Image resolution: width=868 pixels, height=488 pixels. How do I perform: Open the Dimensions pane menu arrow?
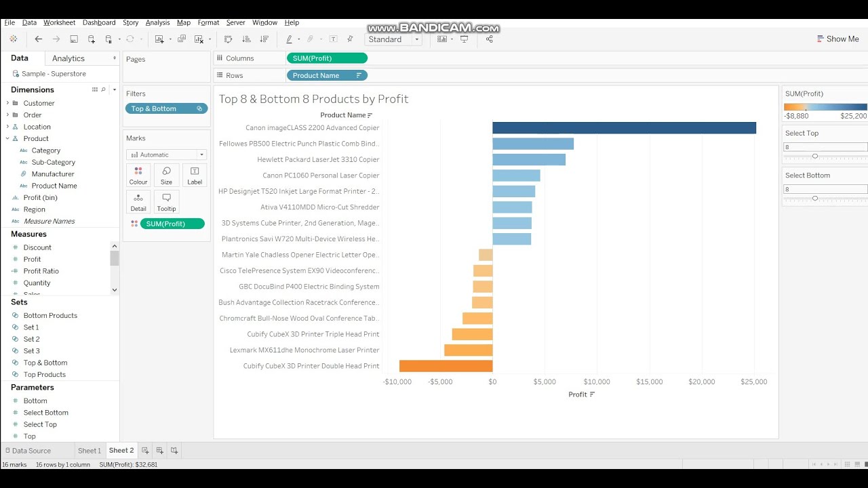tap(114, 89)
